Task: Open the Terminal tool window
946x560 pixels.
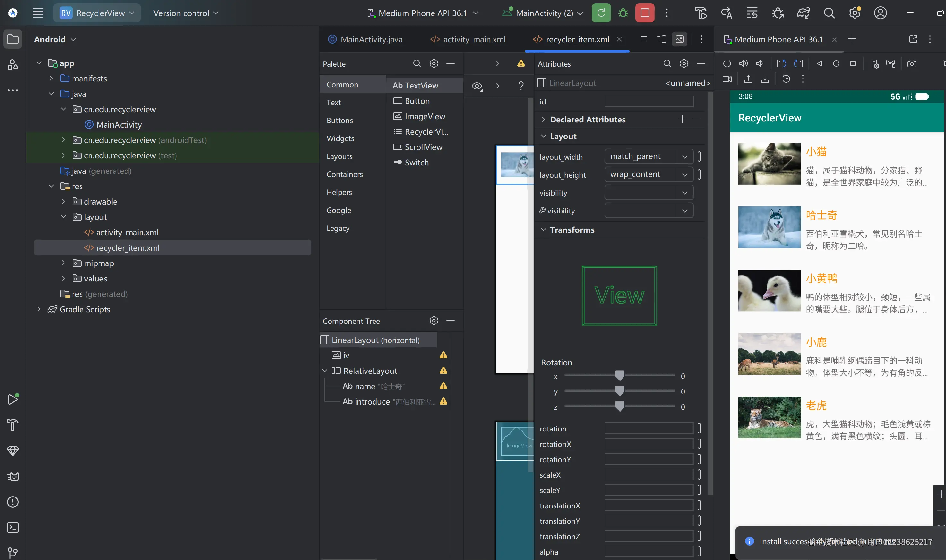Action: [x=13, y=527]
